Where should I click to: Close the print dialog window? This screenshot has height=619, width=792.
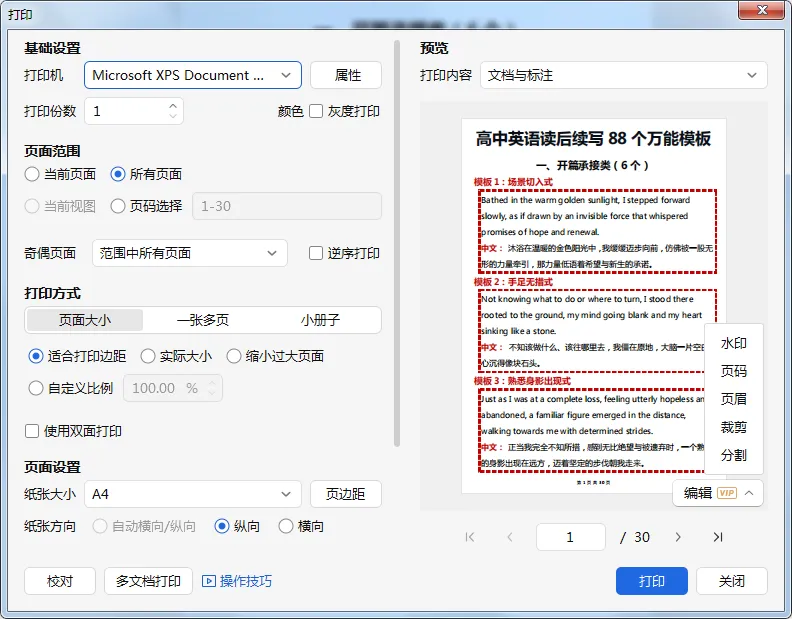pos(763,10)
